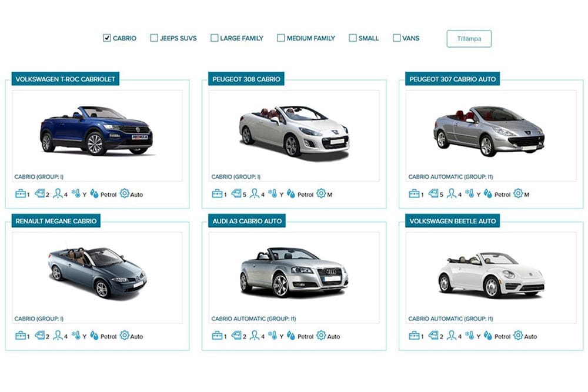Click fuel drop icon on Peugeot 307 Cabrio card
The width and height of the screenshot is (588, 392).
[487, 193]
